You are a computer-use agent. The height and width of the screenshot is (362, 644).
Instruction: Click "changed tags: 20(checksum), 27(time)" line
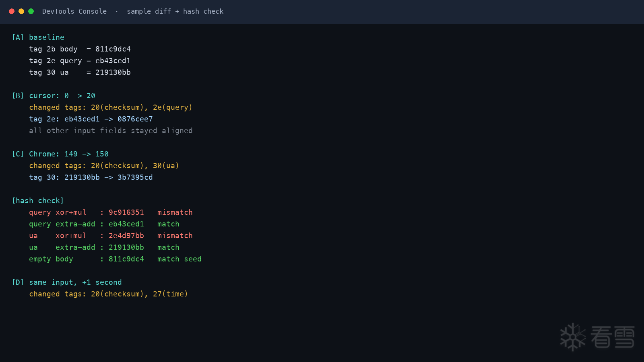(108, 294)
